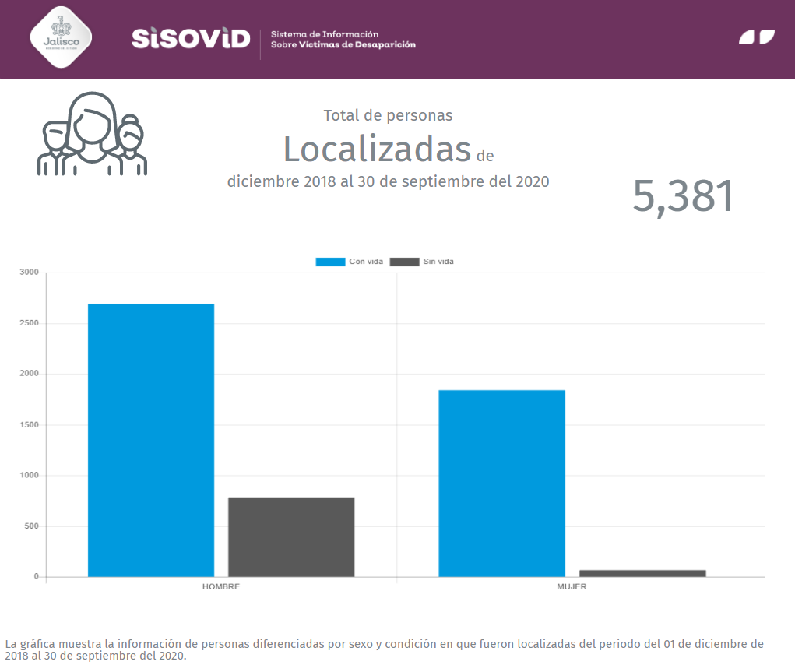
Task: Click the Jalisco government logo
Action: tap(61, 37)
